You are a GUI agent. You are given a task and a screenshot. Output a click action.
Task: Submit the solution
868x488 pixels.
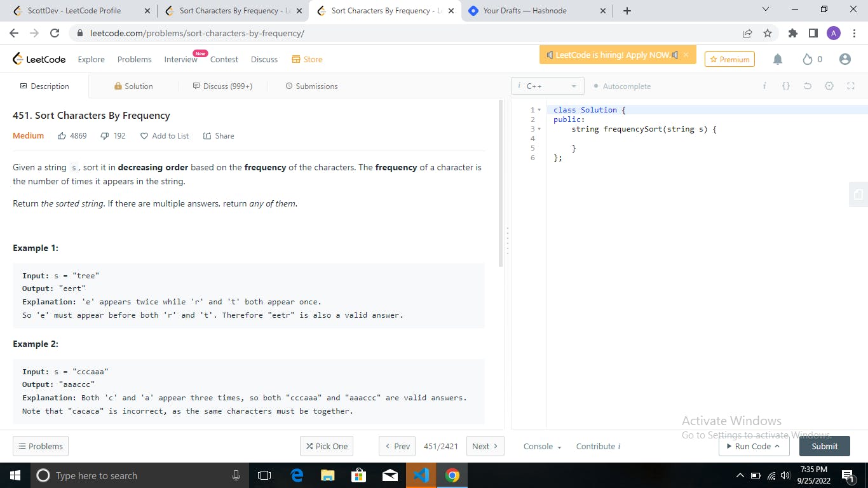coord(824,446)
